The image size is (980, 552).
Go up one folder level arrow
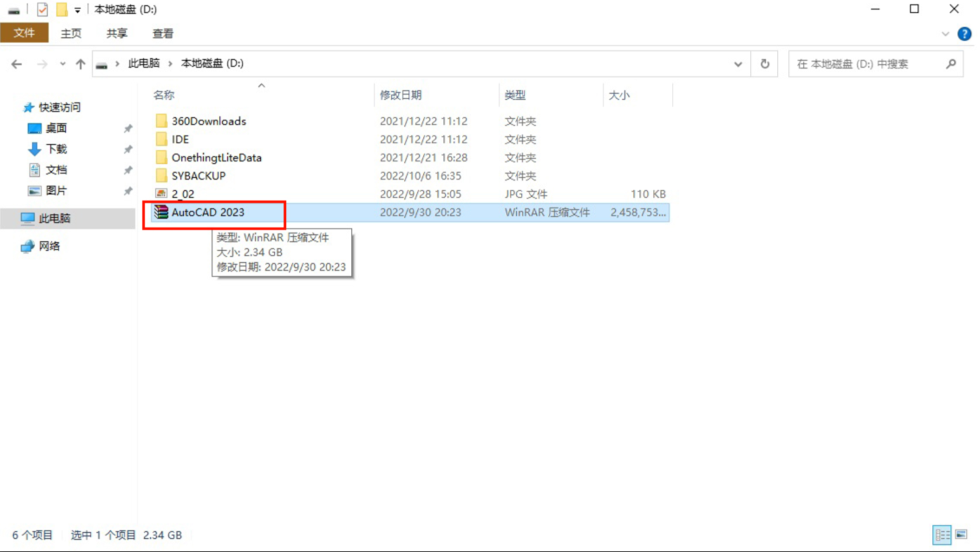click(x=81, y=64)
